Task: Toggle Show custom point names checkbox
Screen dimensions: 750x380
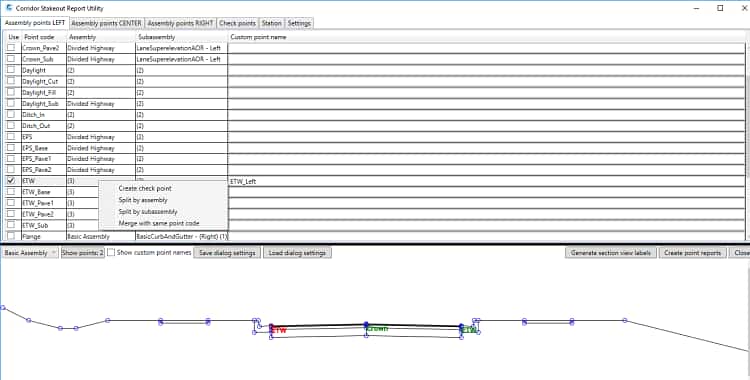Action: 111,253
